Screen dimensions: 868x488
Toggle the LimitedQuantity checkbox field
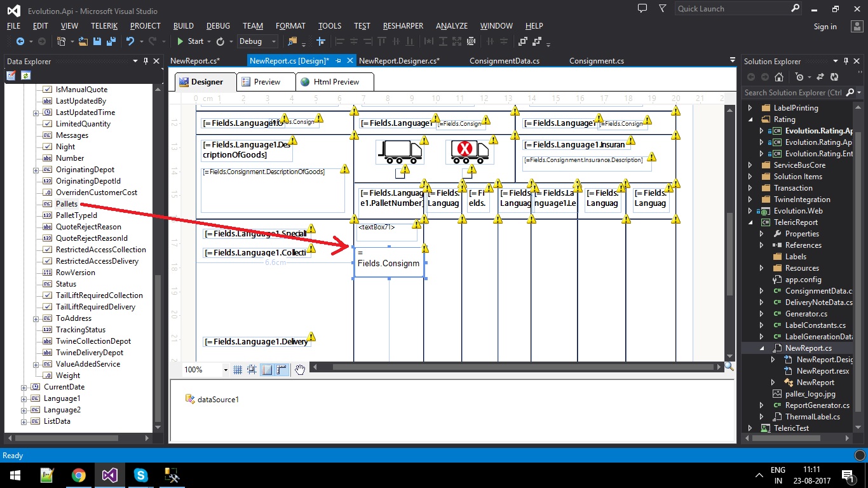click(x=46, y=124)
